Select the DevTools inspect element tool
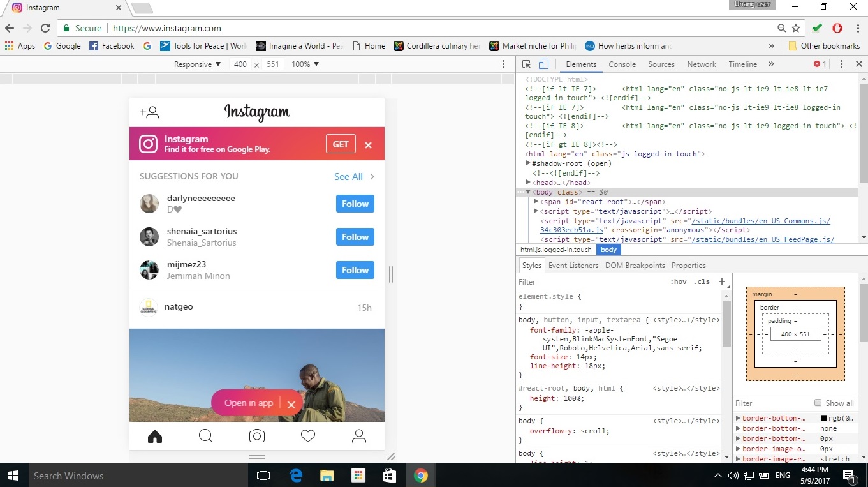 [x=526, y=64]
